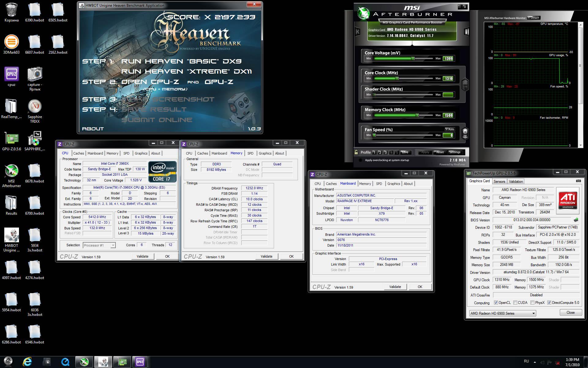Open the Windows Start orb
The width and height of the screenshot is (588, 368).
coord(8,362)
